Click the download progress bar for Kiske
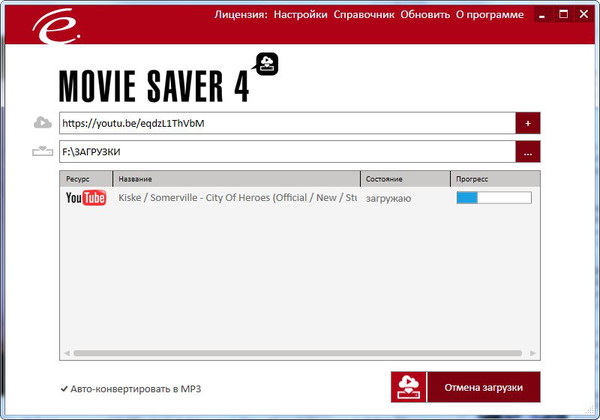The image size is (600, 420). pyautogui.click(x=494, y=198)
